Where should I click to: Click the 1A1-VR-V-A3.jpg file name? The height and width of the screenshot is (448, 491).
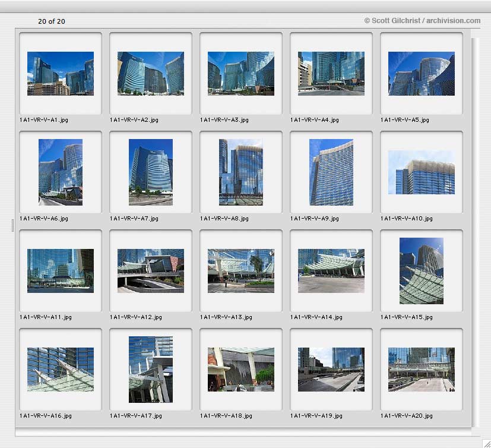point(224,120)
